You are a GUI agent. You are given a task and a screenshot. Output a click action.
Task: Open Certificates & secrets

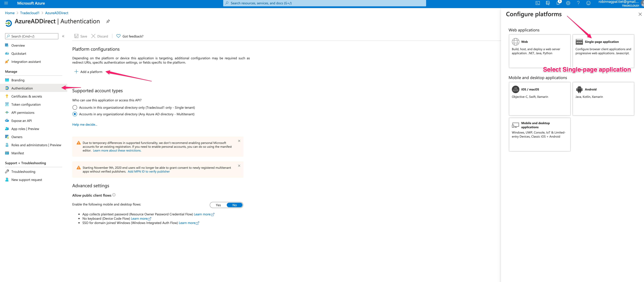(x=27, y=97)
